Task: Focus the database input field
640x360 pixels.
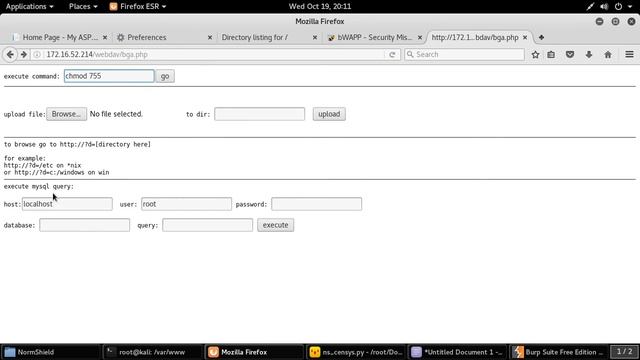Action: pos(84,225)
